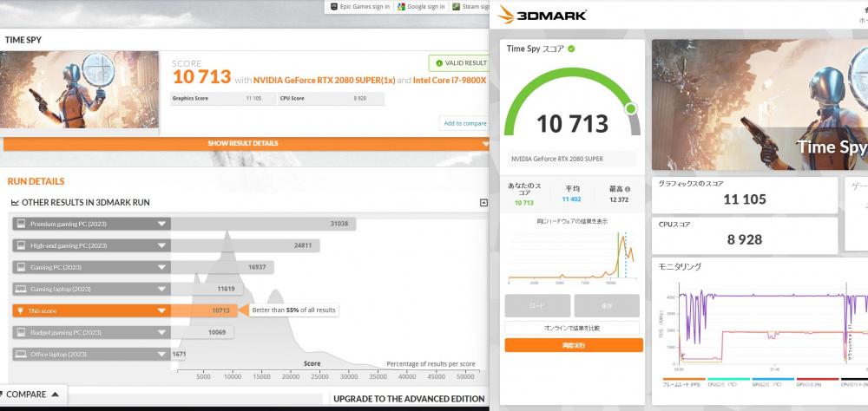The height and width of the screenshot is (411, 868).
Task: Expand the Budget gaming PC (2023) row
Action: coord(161,332)
